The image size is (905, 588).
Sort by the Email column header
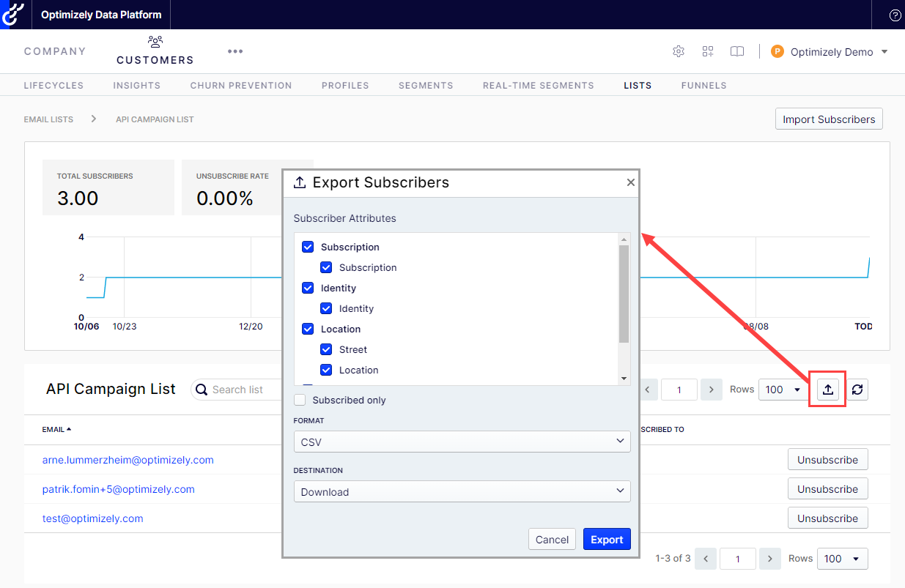[57, 429]
